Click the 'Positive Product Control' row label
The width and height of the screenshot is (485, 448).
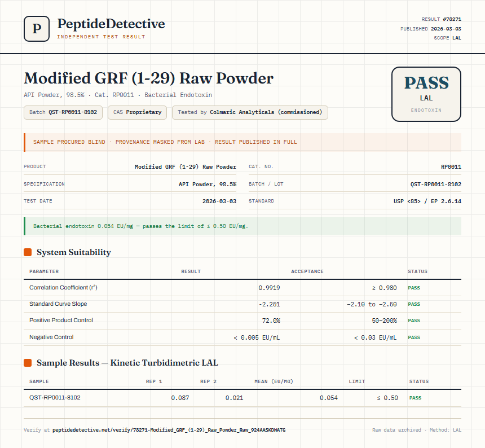pyautogui.click(x=61, y=320)
